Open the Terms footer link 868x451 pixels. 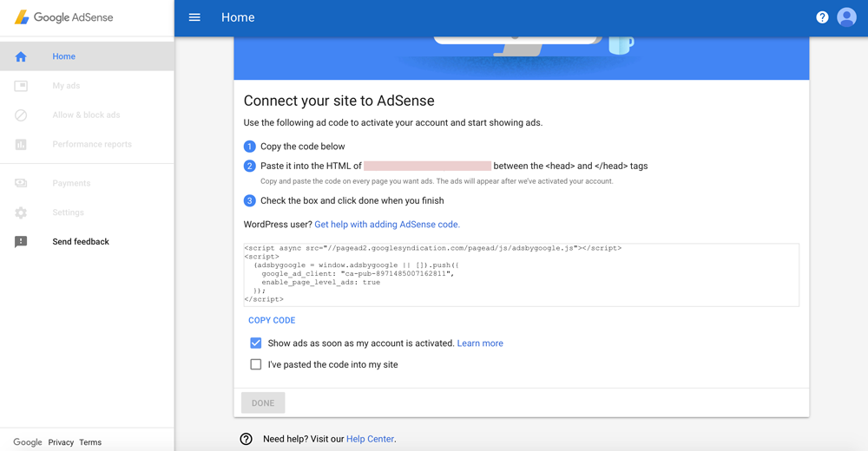[90, 442]
